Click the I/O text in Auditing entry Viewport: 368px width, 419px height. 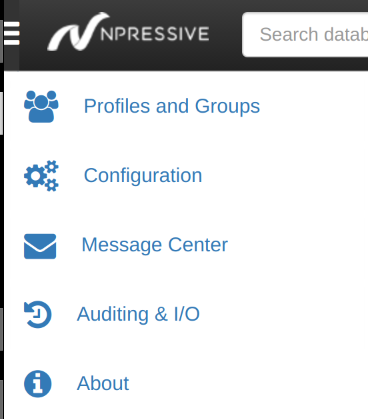187,314
